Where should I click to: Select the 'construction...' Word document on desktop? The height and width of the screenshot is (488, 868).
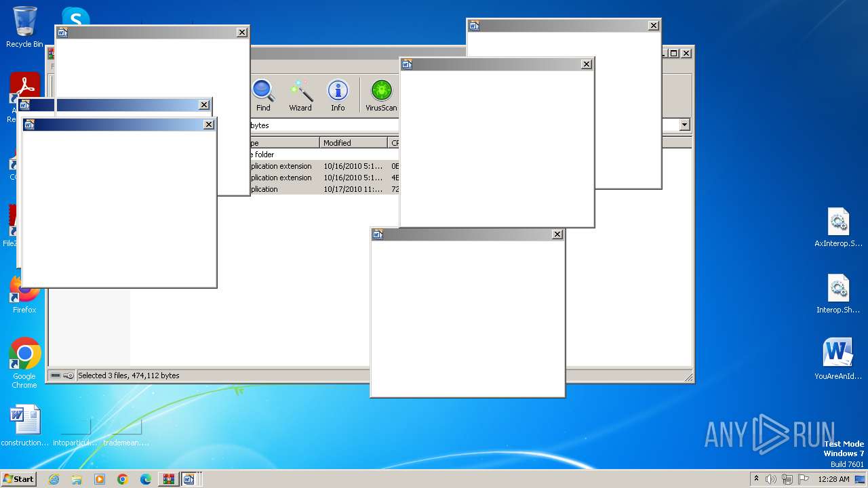click(25, 426)
